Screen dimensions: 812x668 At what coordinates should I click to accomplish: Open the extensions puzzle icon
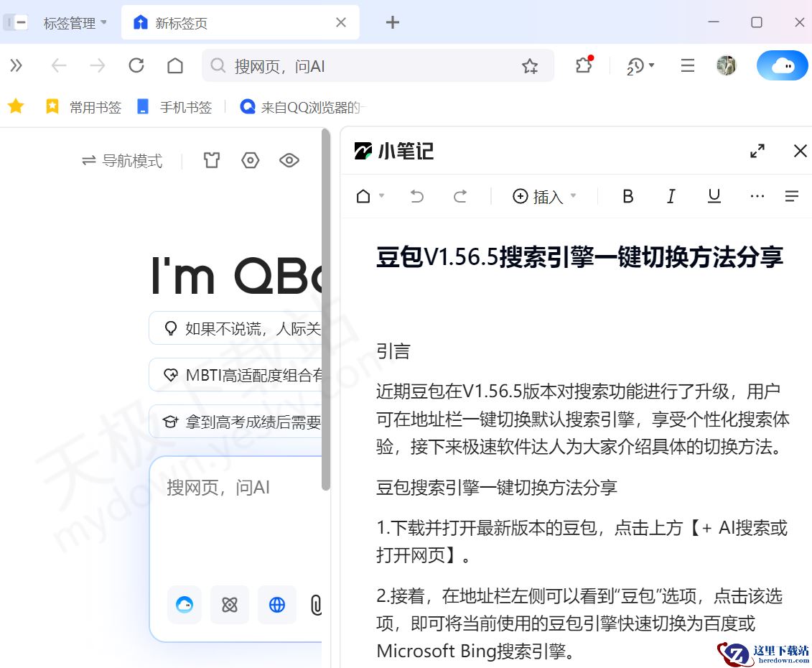click(x=584, y=65)
